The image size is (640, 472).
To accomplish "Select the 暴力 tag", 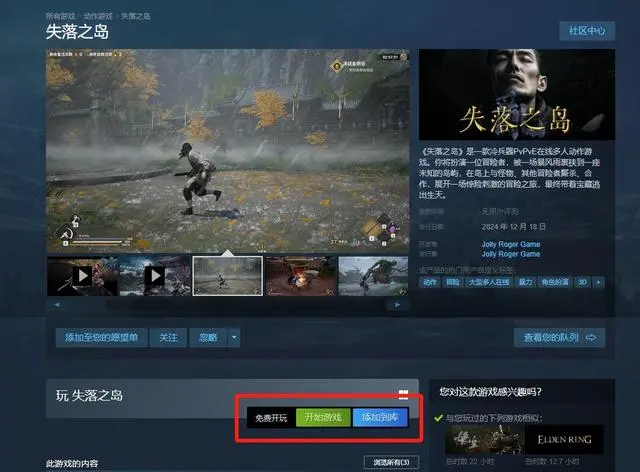I will [525, 282].
